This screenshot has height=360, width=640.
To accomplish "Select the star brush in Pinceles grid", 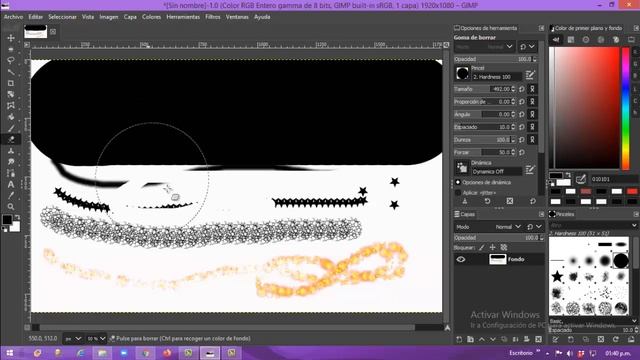I will pos(557,277).
